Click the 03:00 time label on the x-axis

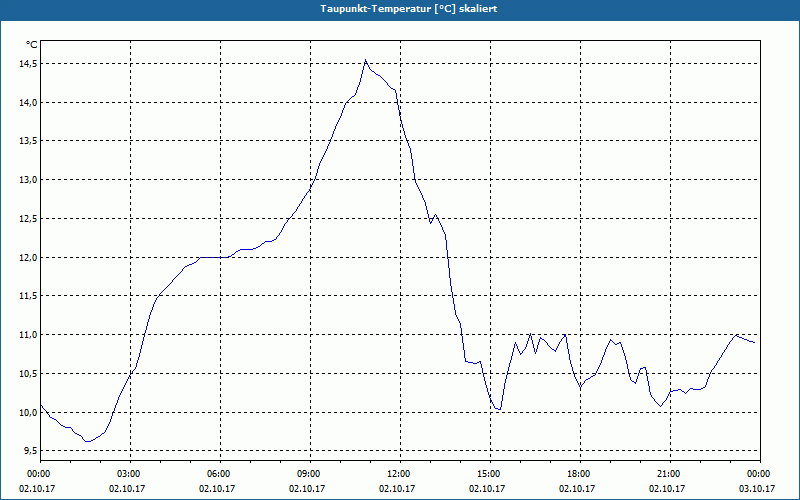click(130, 474)
